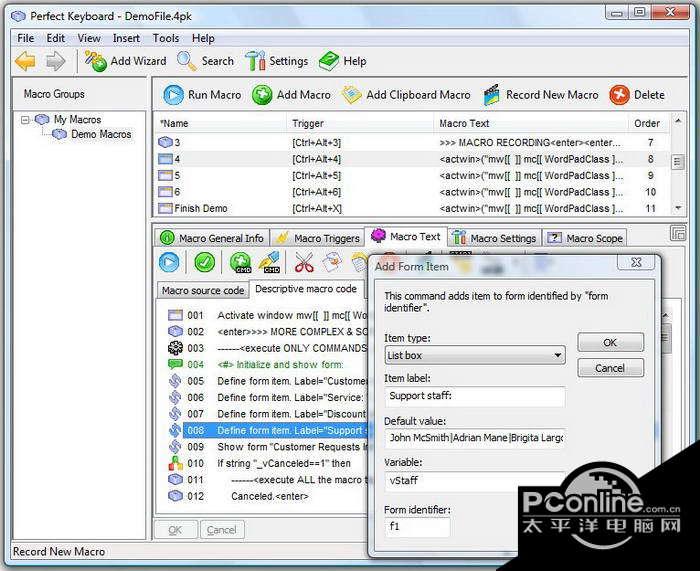The height and width of the screenshot is (571, 700).
Task: Switch to the Macro Scope tab
Action: 585,238
